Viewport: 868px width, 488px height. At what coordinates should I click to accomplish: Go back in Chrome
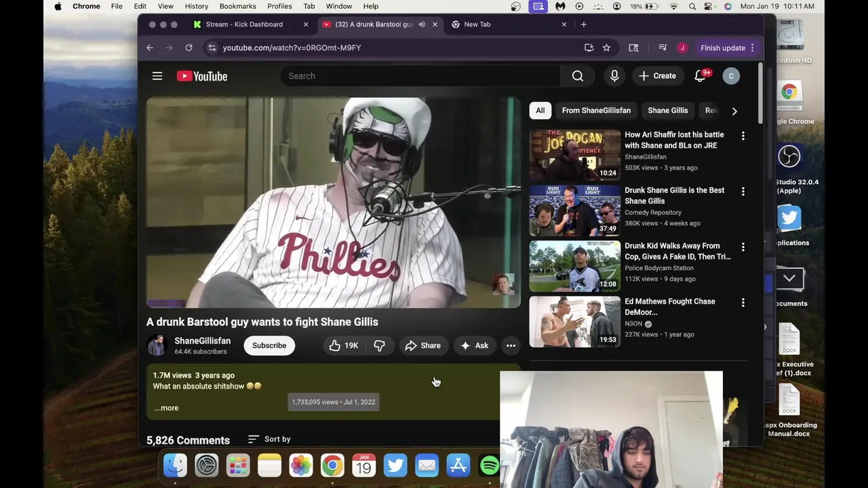click(x=150, y=47)
